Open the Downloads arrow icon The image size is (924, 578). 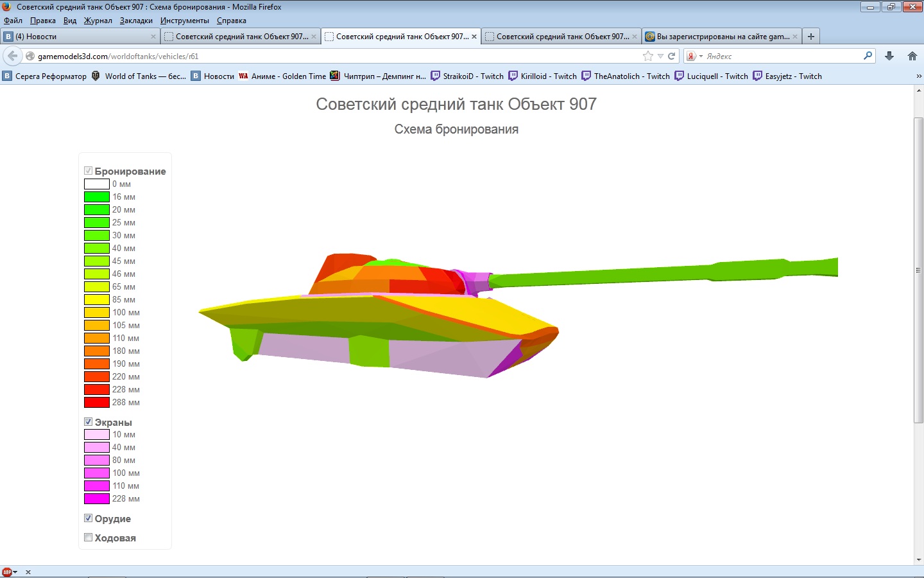889,56
